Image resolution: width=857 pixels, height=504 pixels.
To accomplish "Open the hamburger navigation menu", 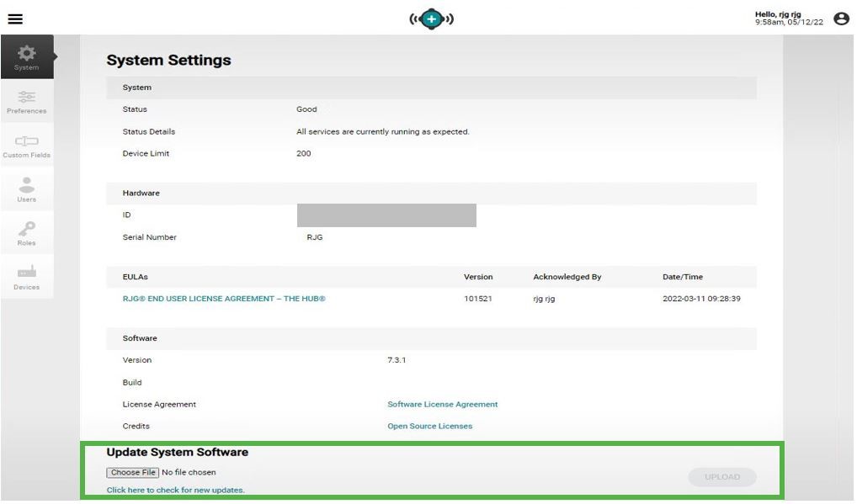I will tap(15, 18).
